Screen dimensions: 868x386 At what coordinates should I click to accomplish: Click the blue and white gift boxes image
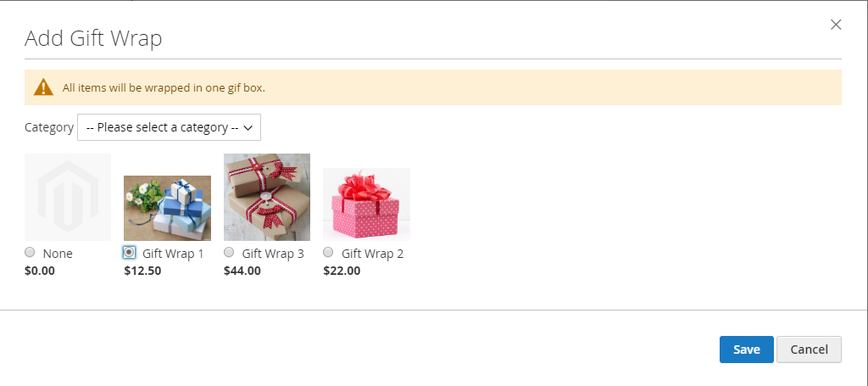pyautogui.click(x=167, y=208)
